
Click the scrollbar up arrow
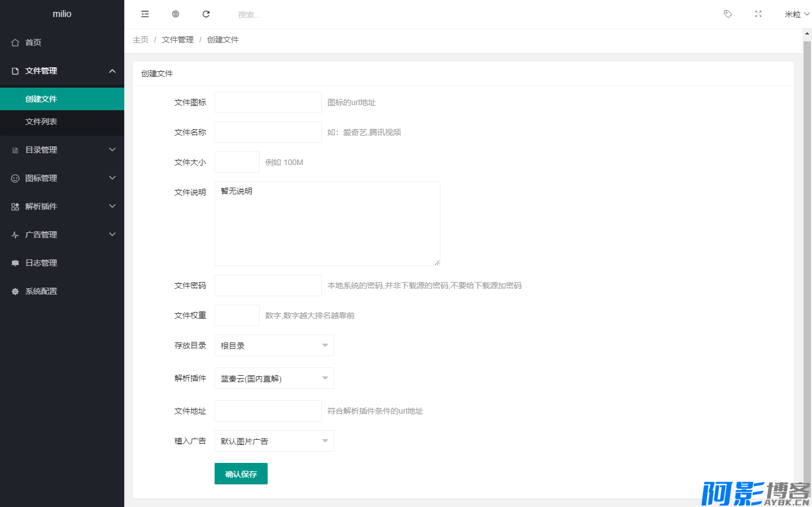807,33
